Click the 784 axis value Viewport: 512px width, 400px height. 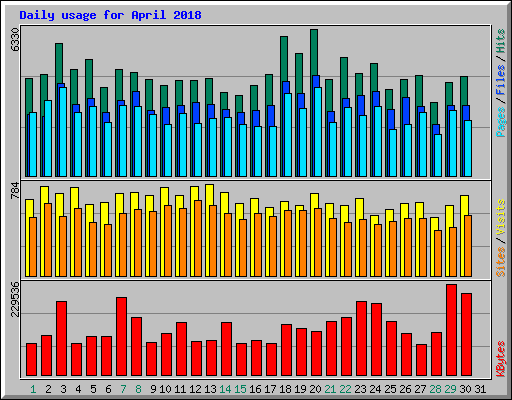[x=15, y=191]
